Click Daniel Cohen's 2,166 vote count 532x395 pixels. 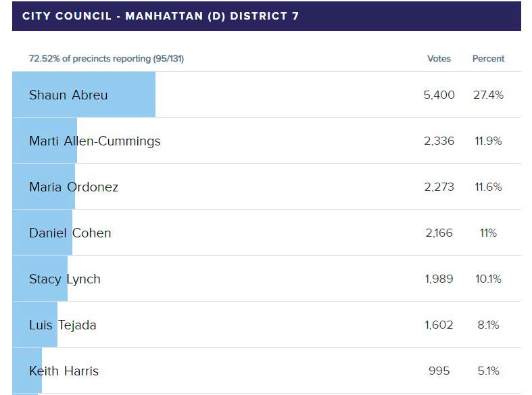[x=439, y=233]
